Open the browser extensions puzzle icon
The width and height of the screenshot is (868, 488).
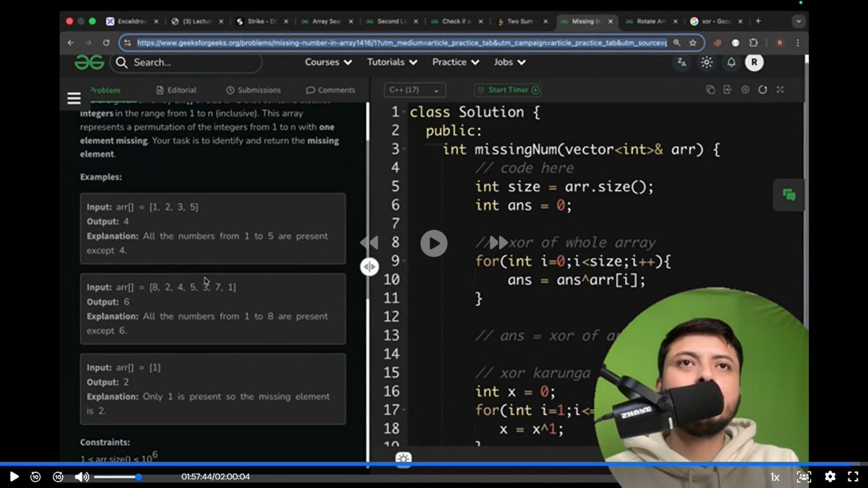753,43
